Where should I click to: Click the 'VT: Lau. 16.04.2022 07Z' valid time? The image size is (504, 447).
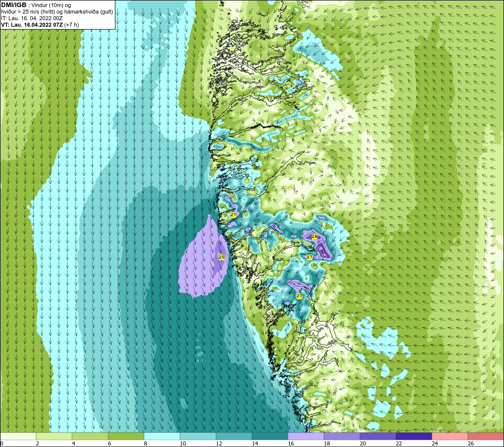(32, 25)
